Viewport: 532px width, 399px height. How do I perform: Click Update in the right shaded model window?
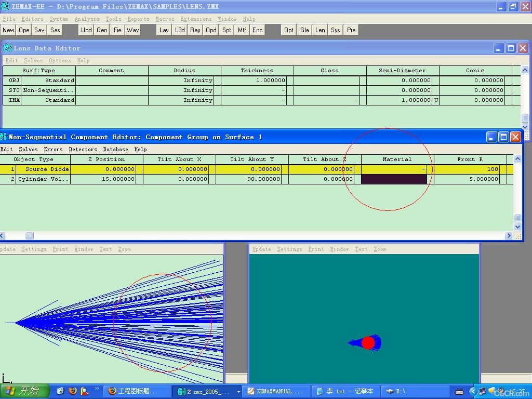[262, 249]
